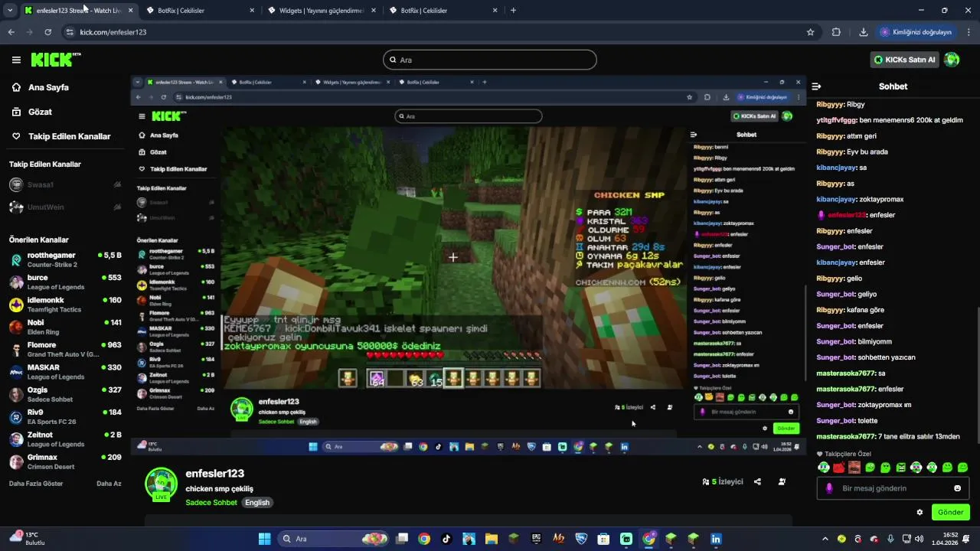Open the Sadece Sohbet category link

(x=211, y=503)
